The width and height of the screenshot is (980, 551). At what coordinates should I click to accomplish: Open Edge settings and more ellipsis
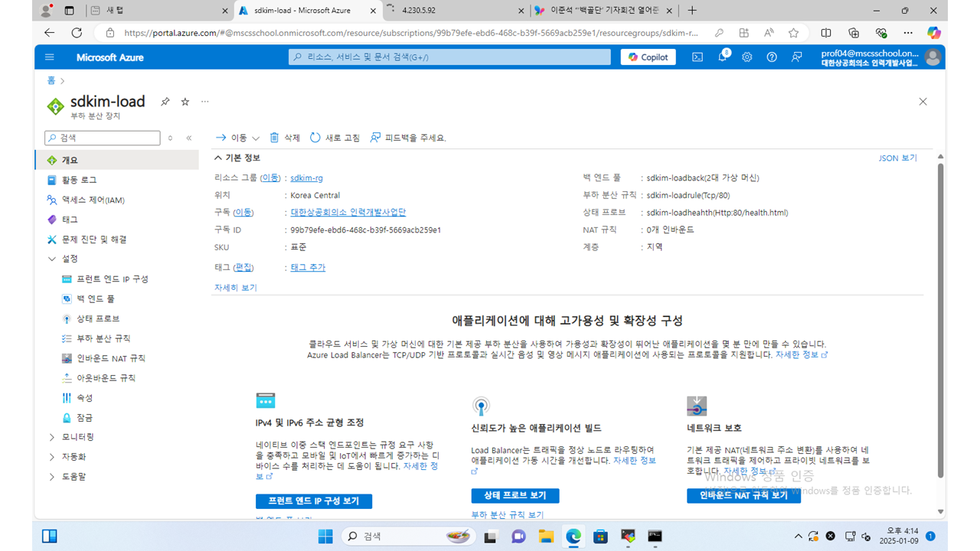tap(908, 33)
